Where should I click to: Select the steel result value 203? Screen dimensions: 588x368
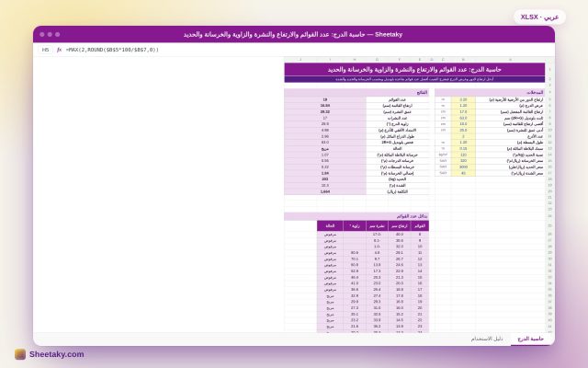[325, 179]
